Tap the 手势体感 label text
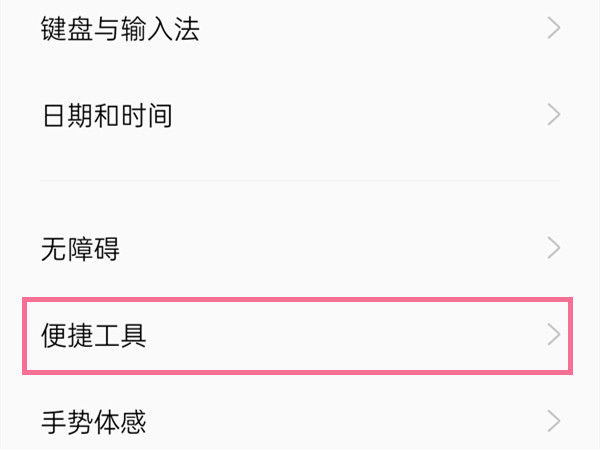Viewport: 600px width, 450px height. click(x=93, y=422)
